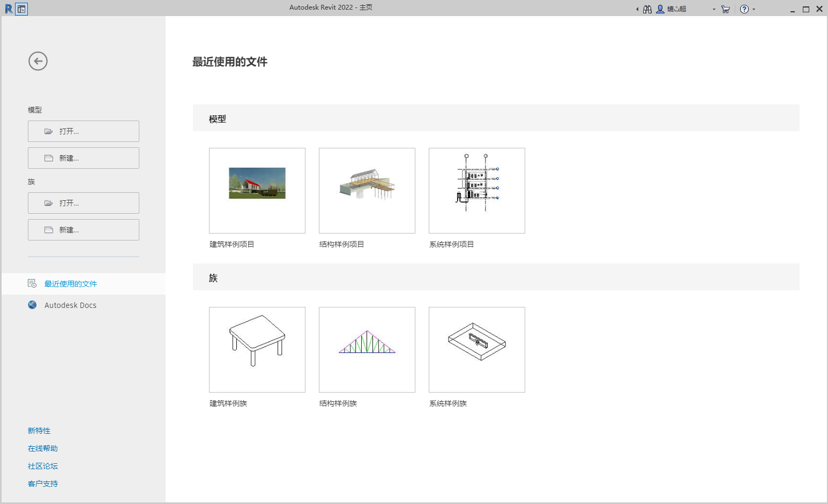The width and height of the screenshot is (828, 504).
Task: Click the 结构样例项目 label
Action: tap(341, 244)
